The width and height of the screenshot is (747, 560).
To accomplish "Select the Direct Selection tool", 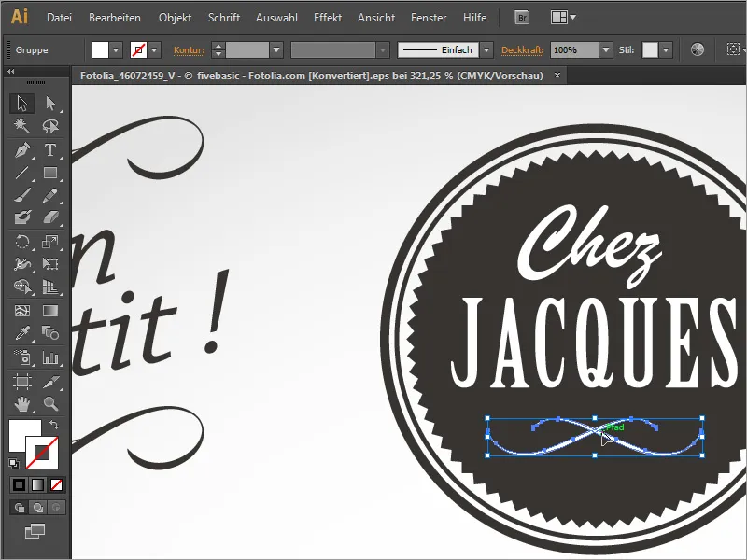I will coord(50,104).
